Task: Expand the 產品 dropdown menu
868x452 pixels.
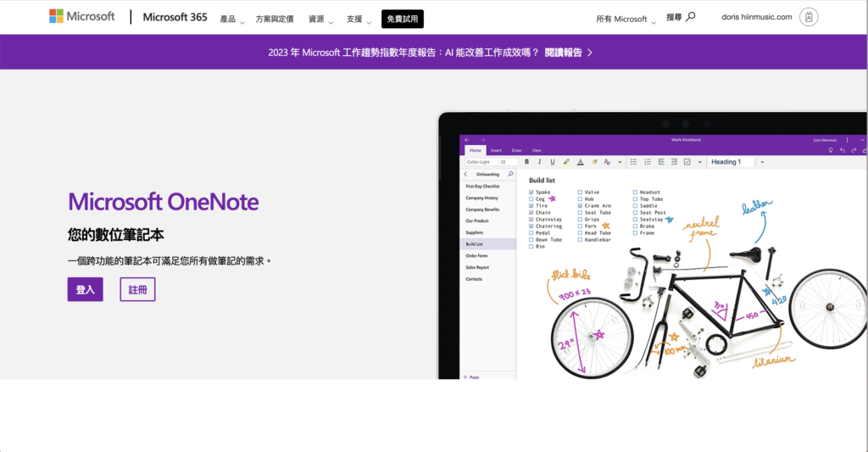Action: (x=231, y=19)
